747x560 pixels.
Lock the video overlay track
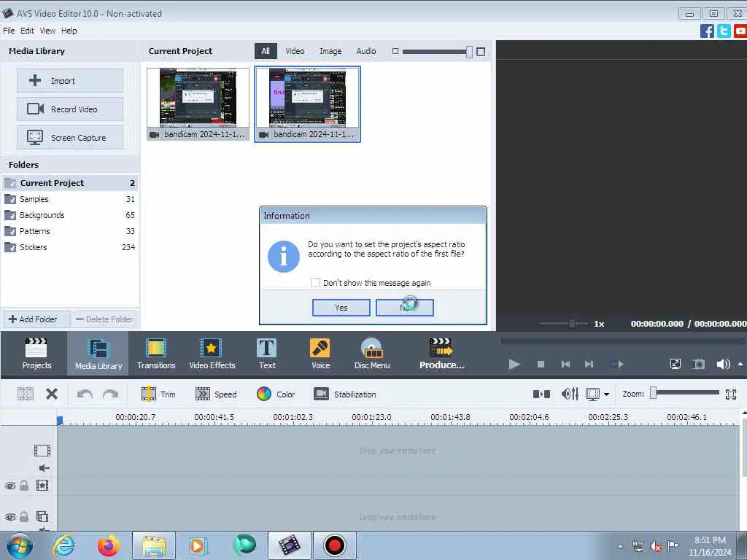tap(24, 517)
